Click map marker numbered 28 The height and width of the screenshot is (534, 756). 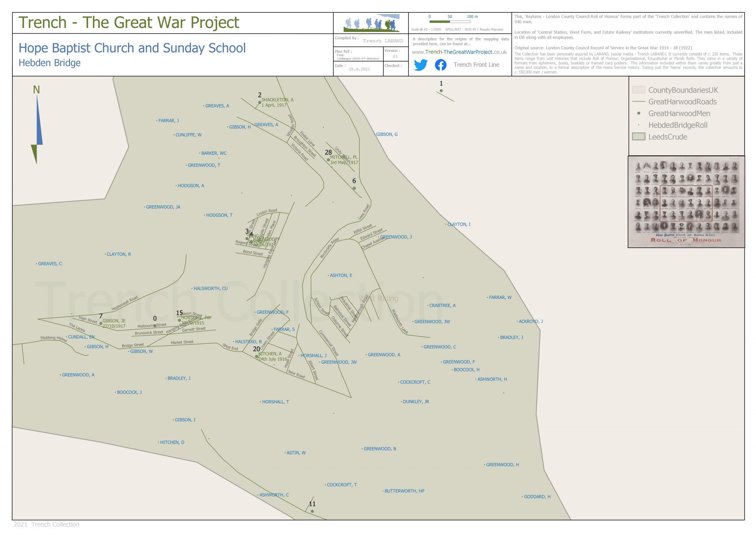click(x=328, y=160)
